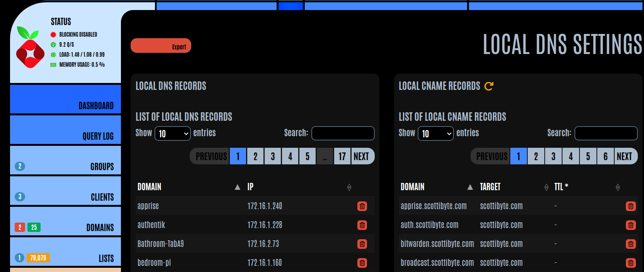This screenshot has width=644, height=272.
Task: Toggle the Expert mode switch
Action: [x=161, y=46]
